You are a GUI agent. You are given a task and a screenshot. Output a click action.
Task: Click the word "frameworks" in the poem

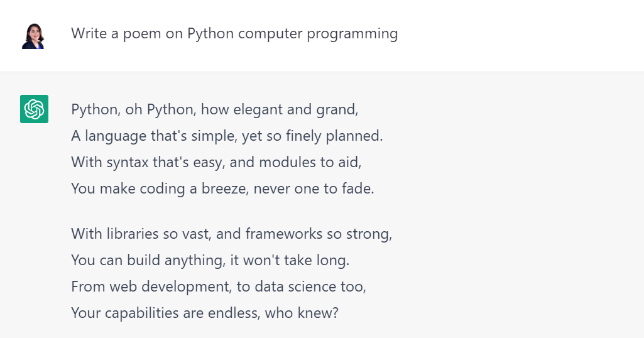coord(283,234)
